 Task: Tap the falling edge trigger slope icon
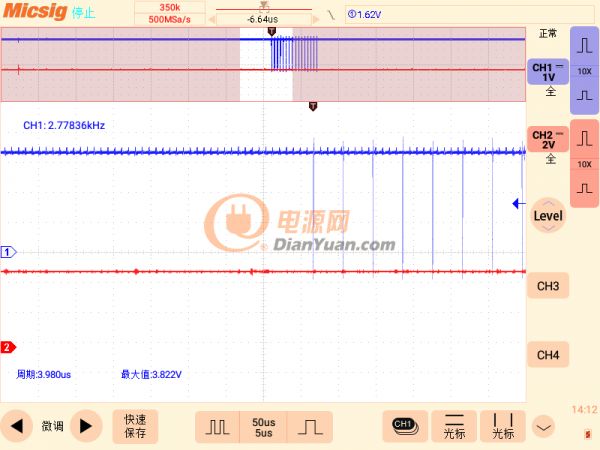[x=331, y=15]
